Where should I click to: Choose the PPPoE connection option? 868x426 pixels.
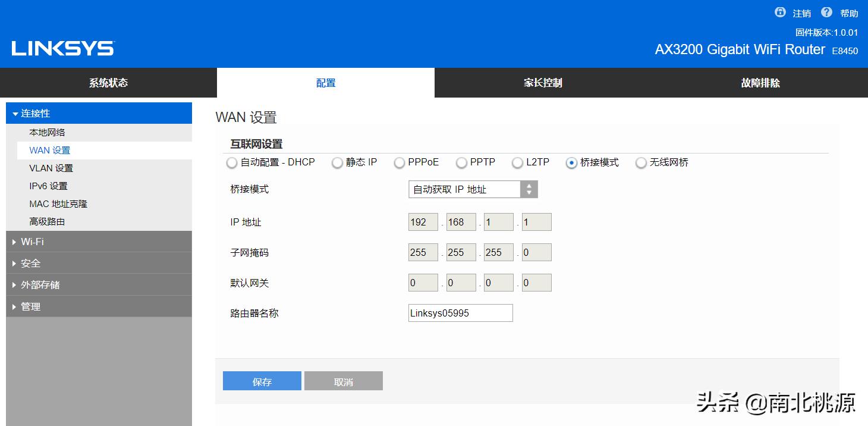pos(399,162)
